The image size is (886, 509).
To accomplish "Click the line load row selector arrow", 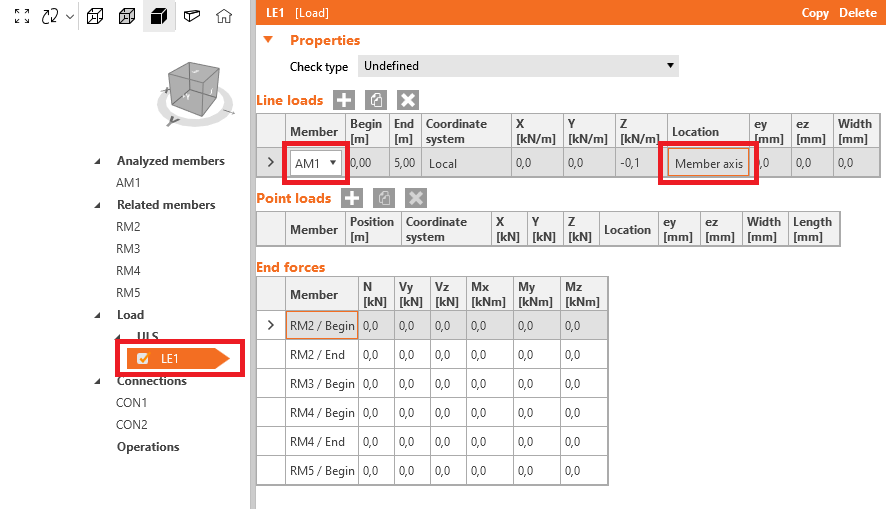I will pos(271,163).
